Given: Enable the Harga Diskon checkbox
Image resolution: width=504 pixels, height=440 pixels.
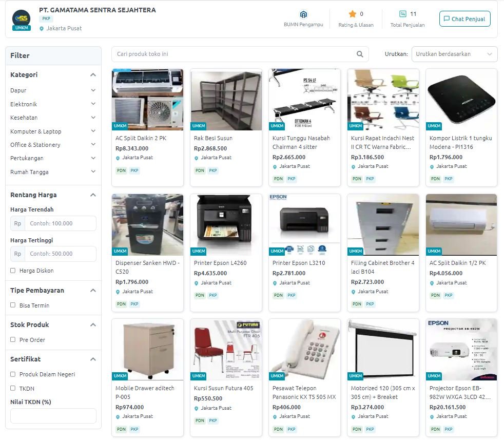Looking at the screenshot, I should click(x=13, y=271).
